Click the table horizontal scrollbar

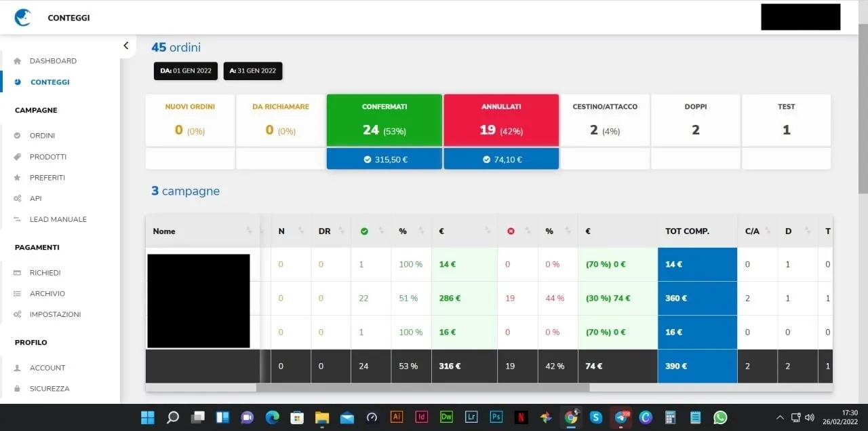[422, 388]
